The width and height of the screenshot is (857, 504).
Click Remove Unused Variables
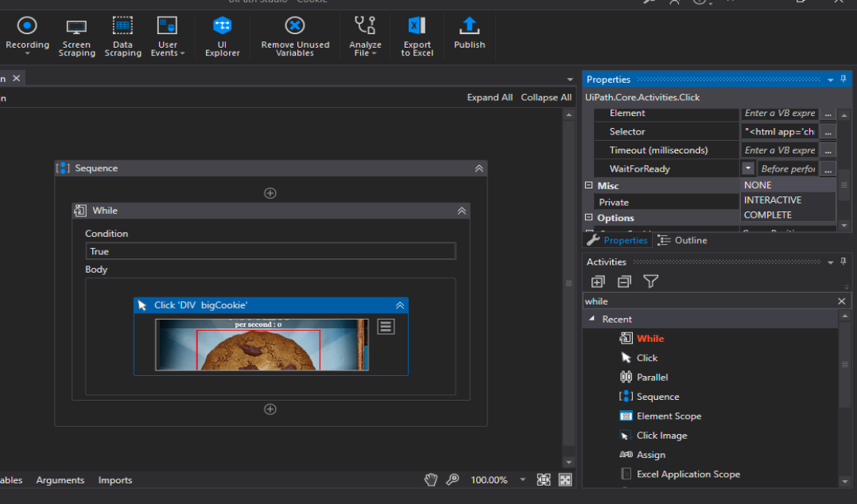295,37
